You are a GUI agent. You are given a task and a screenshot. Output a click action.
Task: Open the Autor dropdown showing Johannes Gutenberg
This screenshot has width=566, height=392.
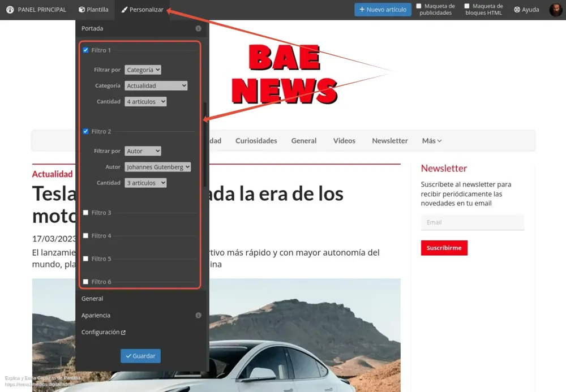coord(157,167)
